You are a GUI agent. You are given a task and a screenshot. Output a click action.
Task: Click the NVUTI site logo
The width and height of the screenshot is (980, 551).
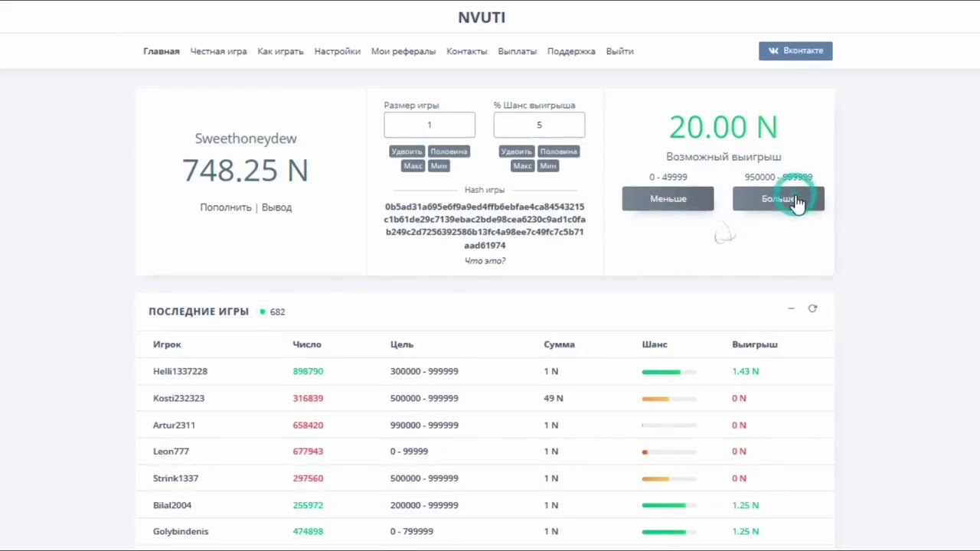(x=482, y=17)
